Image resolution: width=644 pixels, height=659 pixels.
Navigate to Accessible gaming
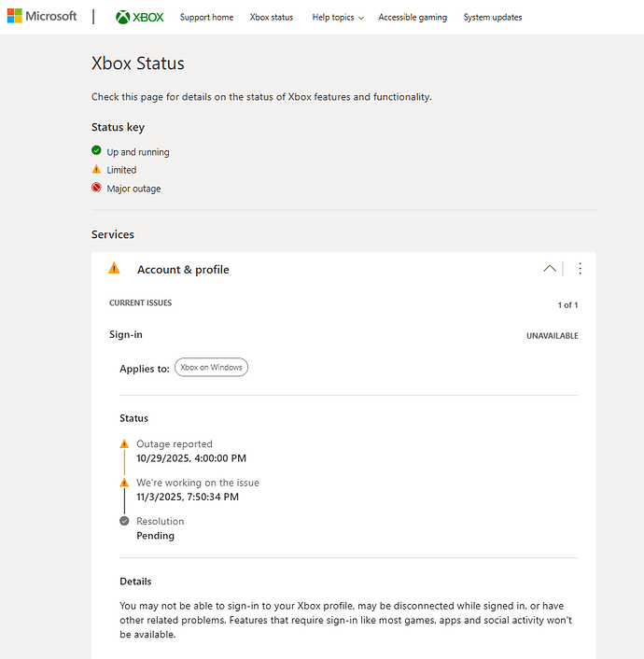pyautogui.click(x=413, y=18)
